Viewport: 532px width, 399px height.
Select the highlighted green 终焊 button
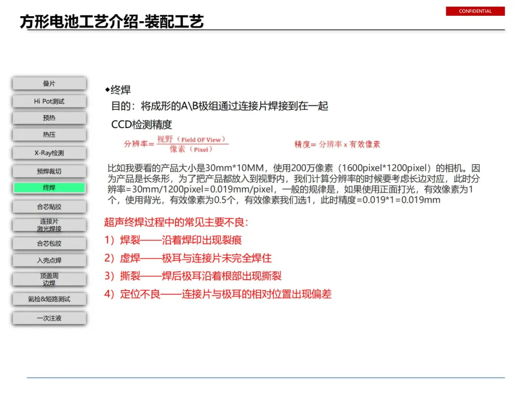[x=49, y=188]
